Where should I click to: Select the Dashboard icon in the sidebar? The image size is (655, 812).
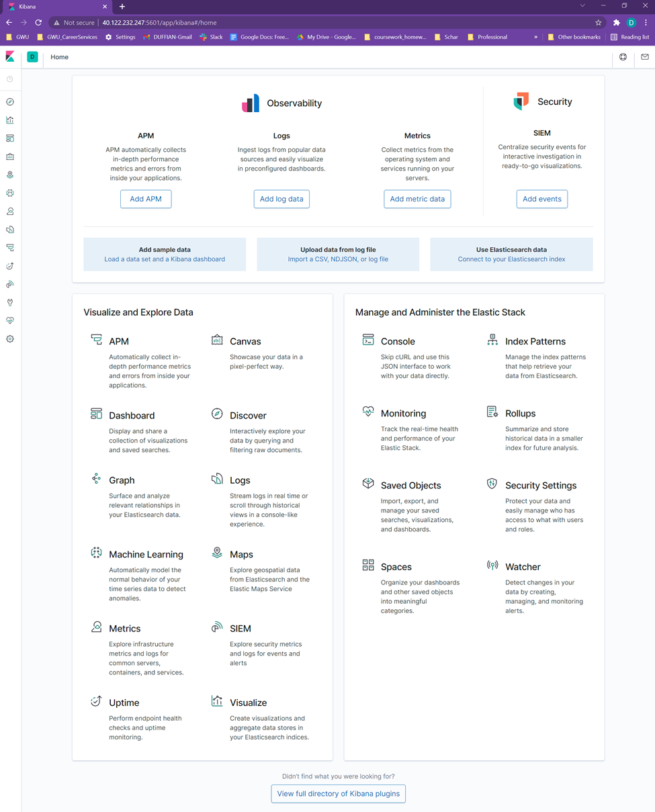(x=9, y=138)
